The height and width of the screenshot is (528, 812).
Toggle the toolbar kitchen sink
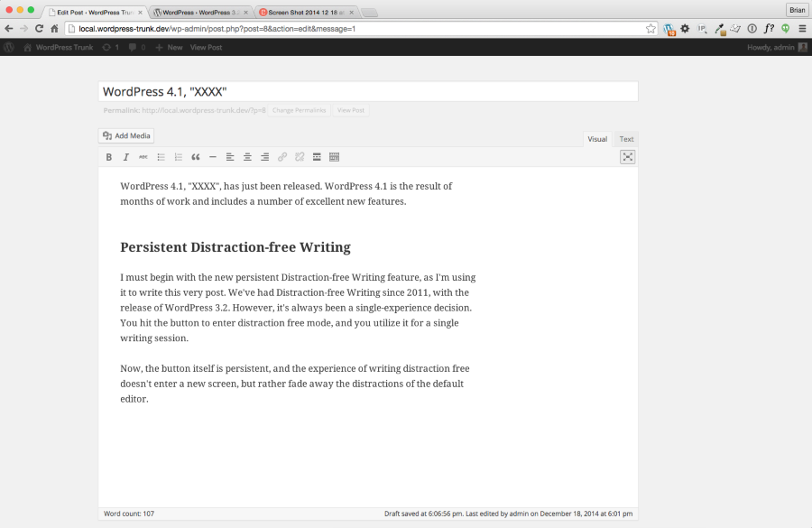point(334,157)
